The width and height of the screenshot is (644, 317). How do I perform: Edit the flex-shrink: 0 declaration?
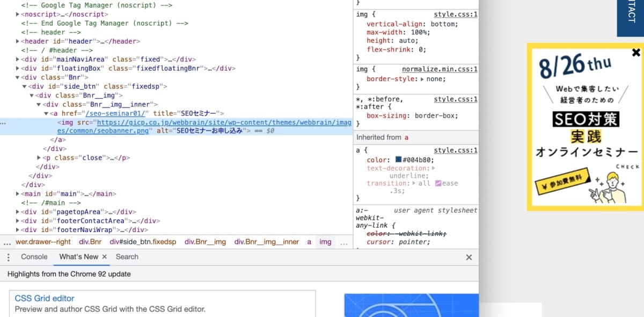pos(397,49)
